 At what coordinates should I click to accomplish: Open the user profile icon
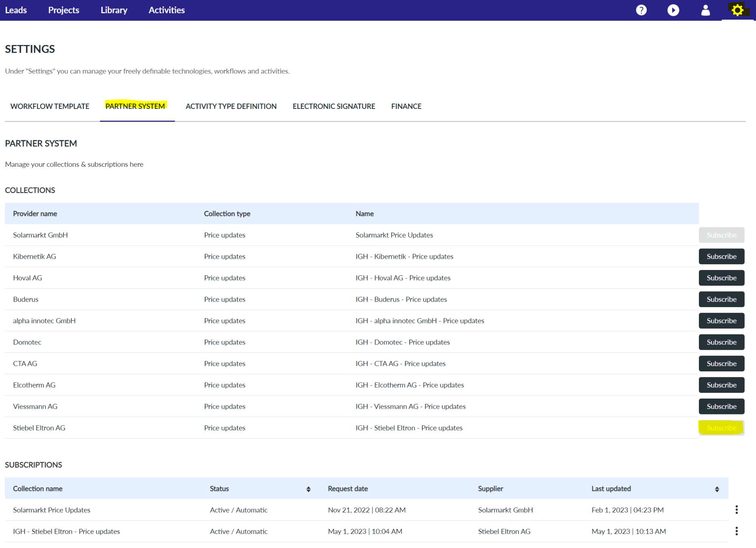(x=705, y=10)
